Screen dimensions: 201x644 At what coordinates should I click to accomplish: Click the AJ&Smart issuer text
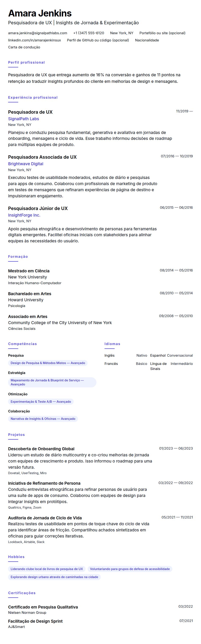pos(16,627)
